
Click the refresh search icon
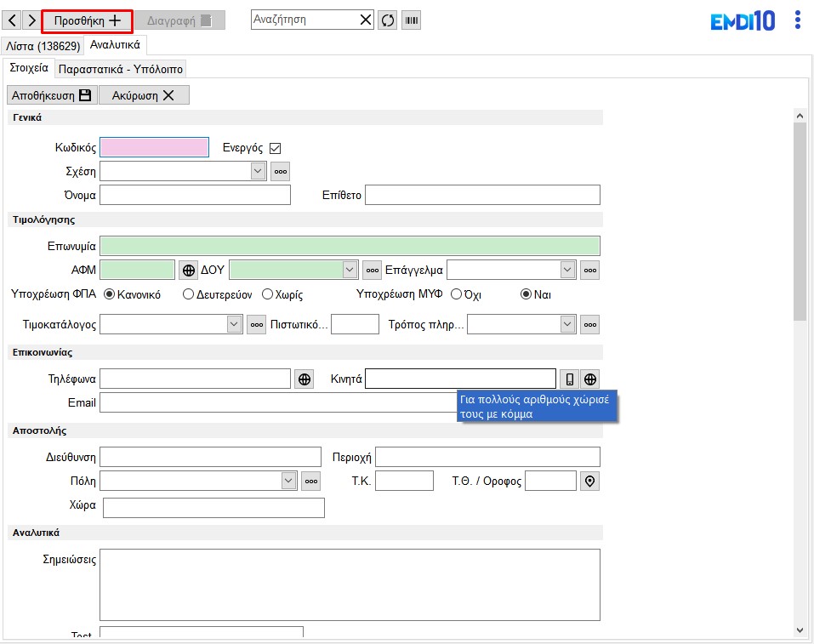pyautogui.click(x=388, y=20)
